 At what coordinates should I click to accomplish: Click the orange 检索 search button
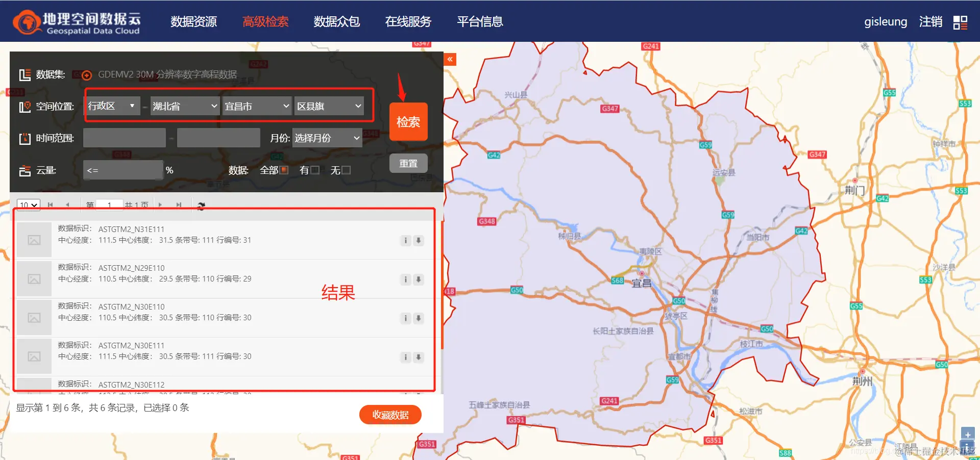pyautogui.click(x=408, y=122)
